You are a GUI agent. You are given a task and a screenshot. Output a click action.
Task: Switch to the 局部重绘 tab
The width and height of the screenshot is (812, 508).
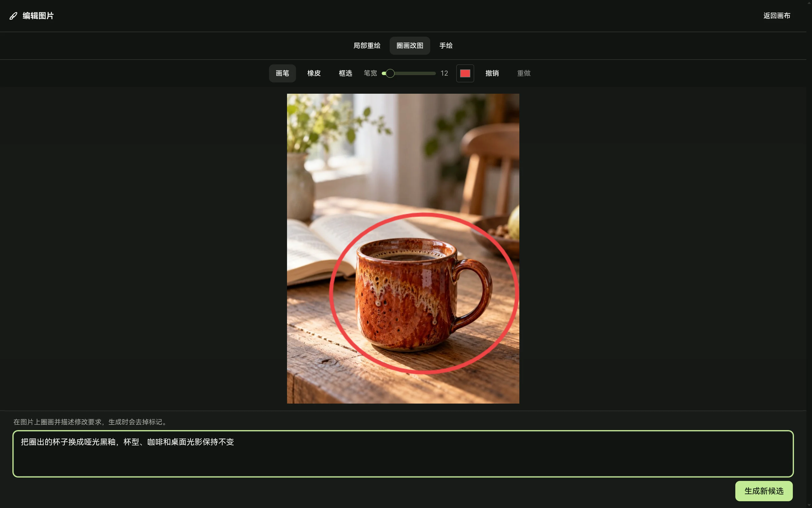[367, 46]
